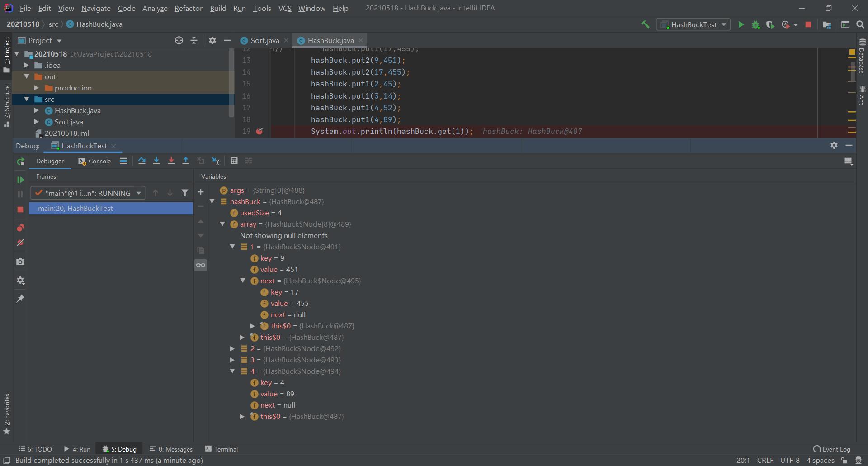Click CRLF line separator in status bar

point(765,460)
